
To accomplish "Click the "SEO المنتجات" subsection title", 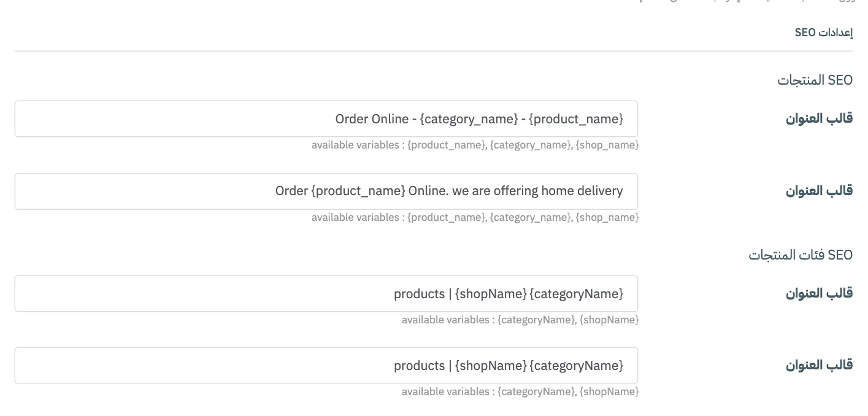I will coord(815,80).
